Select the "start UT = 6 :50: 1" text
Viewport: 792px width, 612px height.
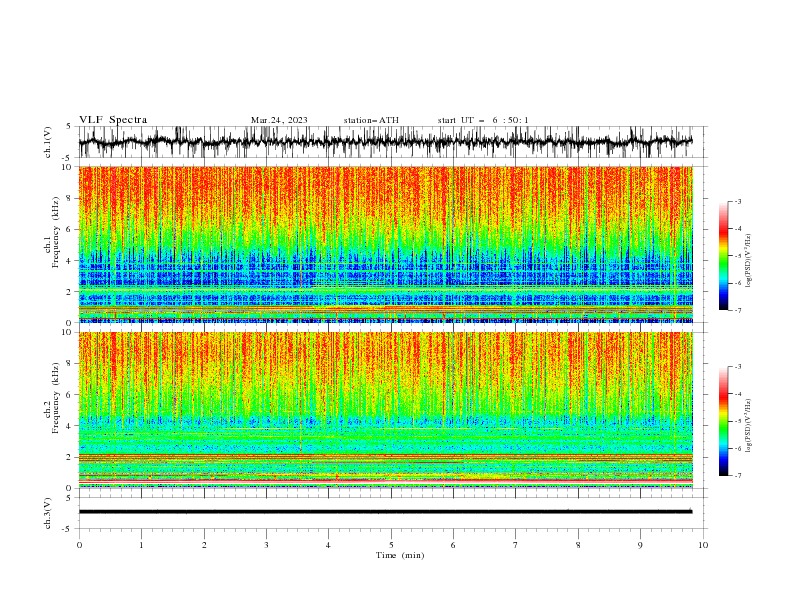tap(483, 120)
